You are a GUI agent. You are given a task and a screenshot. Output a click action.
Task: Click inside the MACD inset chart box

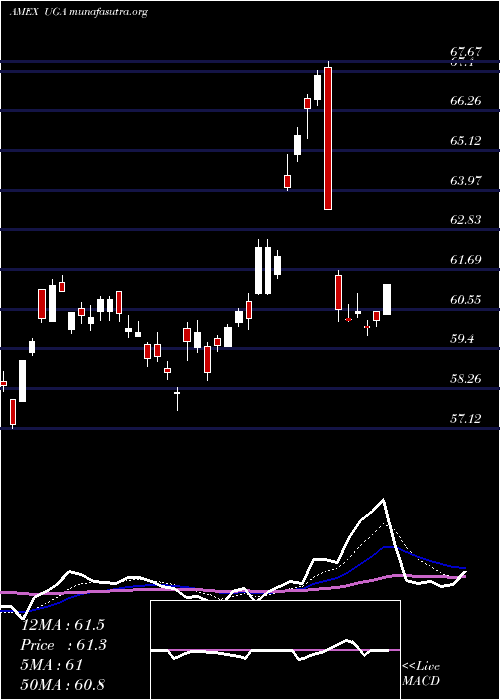[275, 650]
